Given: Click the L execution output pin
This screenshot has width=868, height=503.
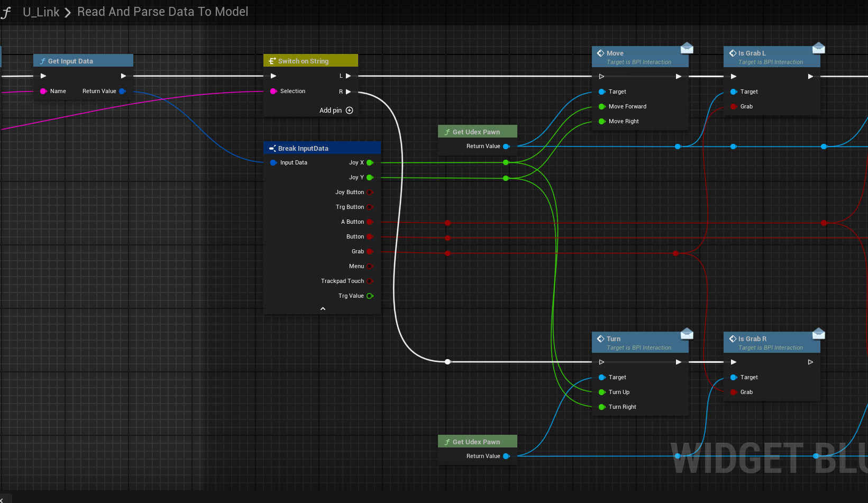Looking at the screenshot, I should pos(348,76).
